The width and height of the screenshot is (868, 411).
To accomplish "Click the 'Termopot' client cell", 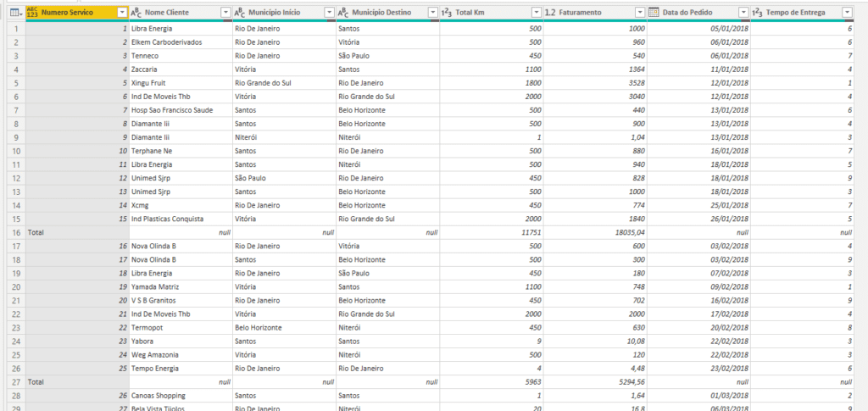I will [181, 327].
